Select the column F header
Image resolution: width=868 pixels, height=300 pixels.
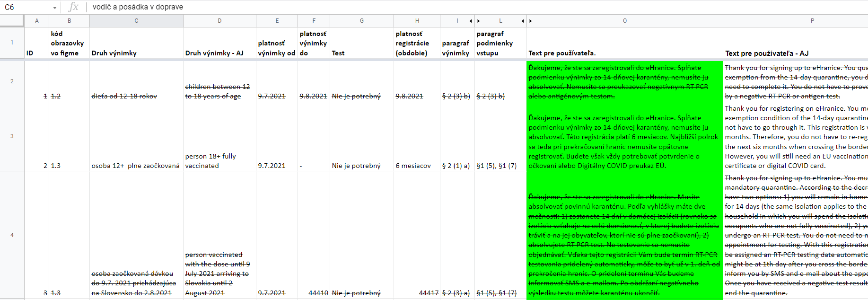(314, 21)
